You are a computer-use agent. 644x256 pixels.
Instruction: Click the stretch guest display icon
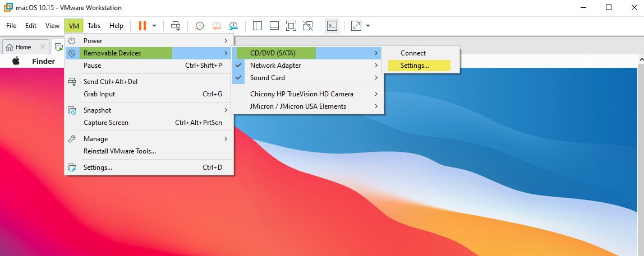[x=356, y=26]
